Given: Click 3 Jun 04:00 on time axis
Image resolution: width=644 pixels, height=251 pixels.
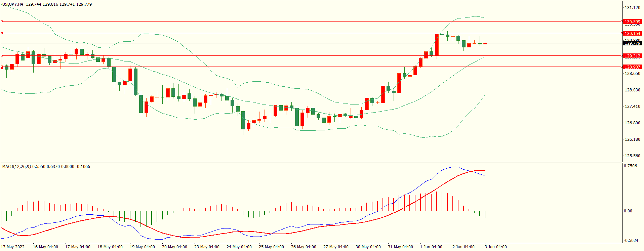Looking at the screenshot, I should (x=495, y=247).
